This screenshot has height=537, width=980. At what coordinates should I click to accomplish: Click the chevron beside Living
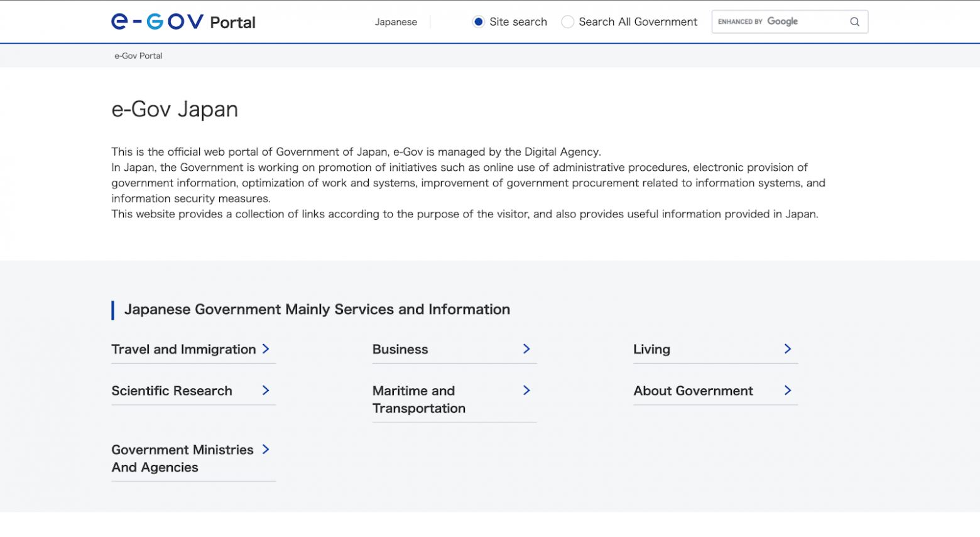tap(787, 349)
